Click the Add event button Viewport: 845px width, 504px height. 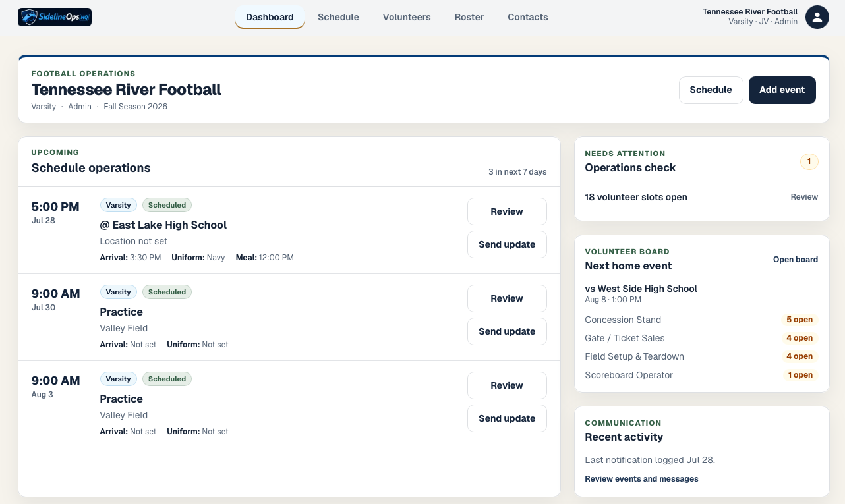tap(782, 90)
